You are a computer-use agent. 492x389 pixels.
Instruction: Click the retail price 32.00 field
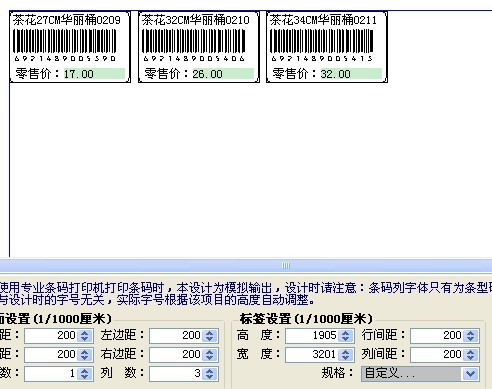[351, 74]
